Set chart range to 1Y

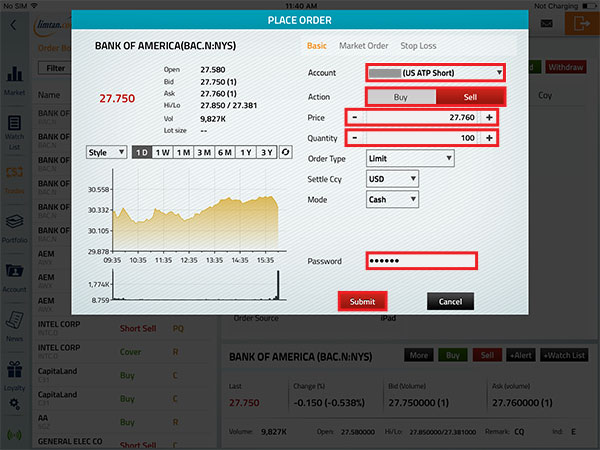click(246, 152)
